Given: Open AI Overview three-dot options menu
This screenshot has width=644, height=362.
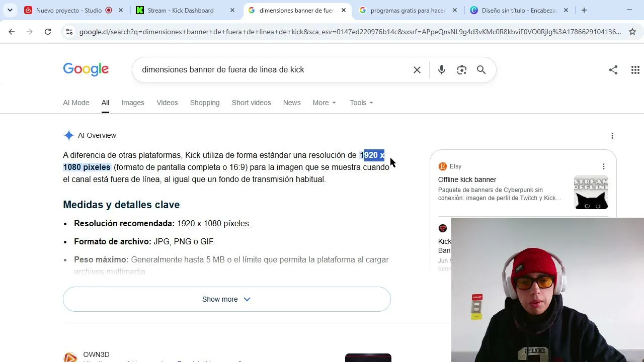Looking at the screenshot, I should 612,136.
